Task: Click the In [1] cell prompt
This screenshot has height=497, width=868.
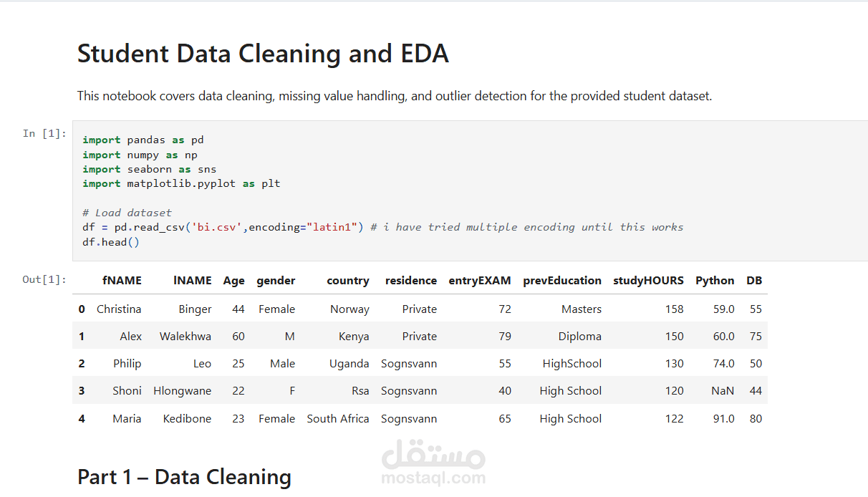Action: point(44,133)
